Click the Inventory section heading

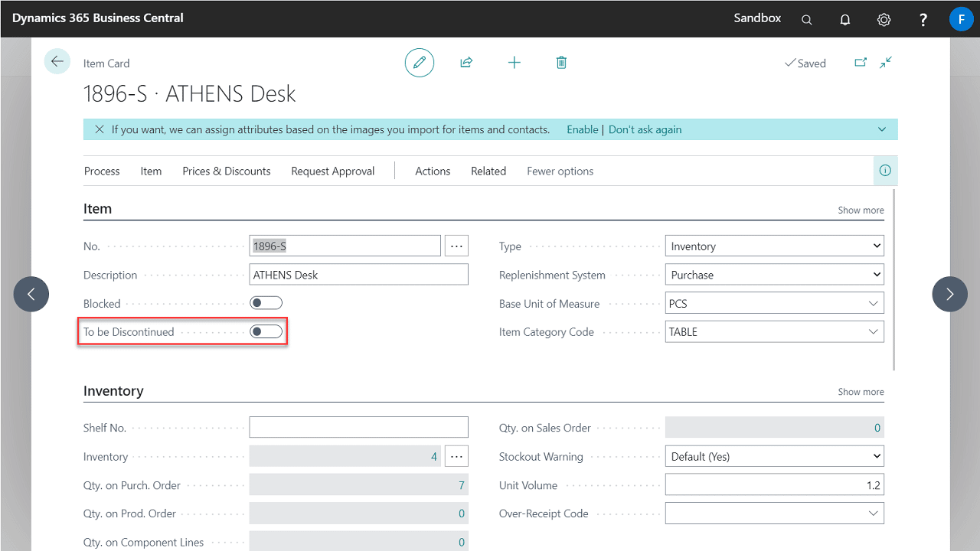click(x=113, y=390)
